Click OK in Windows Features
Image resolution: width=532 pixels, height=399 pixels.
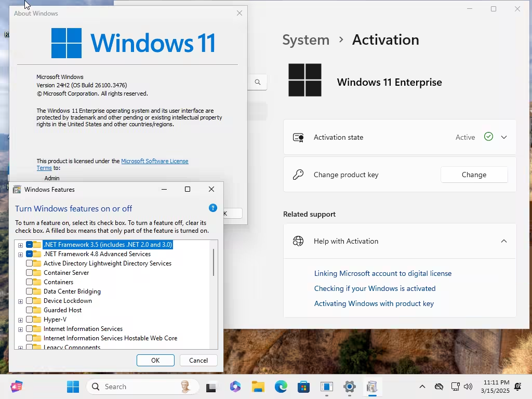click(155, 361)
